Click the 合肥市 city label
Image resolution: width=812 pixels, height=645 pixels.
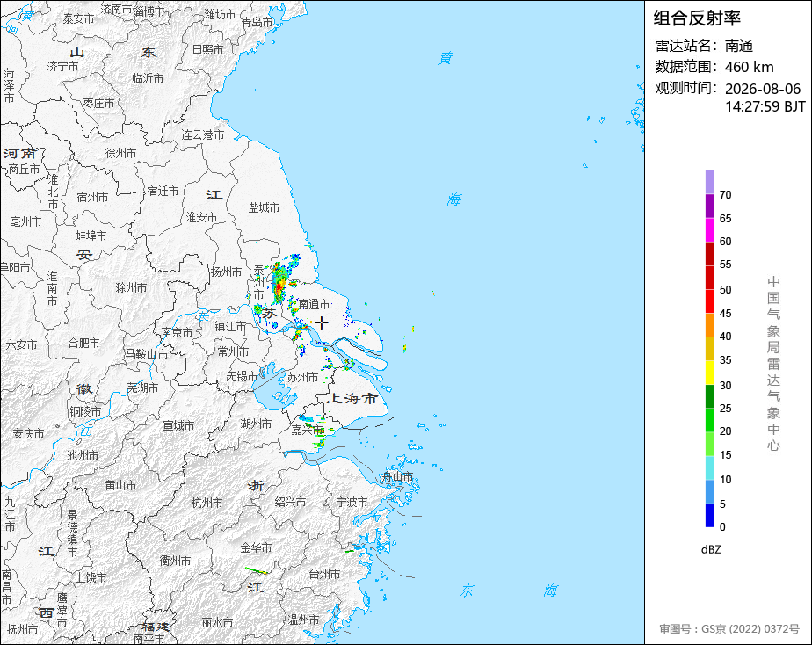(83, 343)
